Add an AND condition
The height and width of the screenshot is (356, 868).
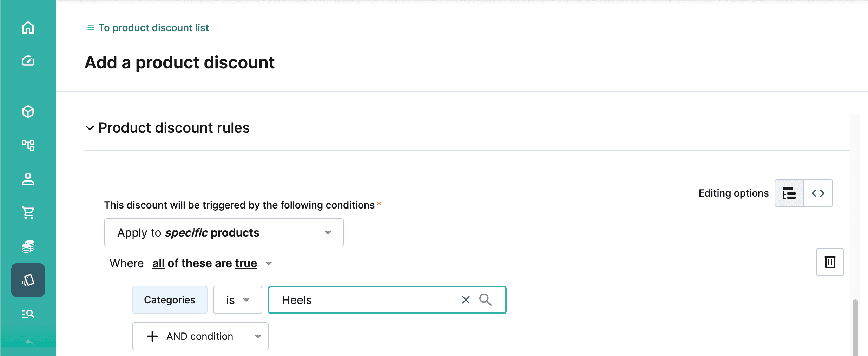click(x=190, y=336)
